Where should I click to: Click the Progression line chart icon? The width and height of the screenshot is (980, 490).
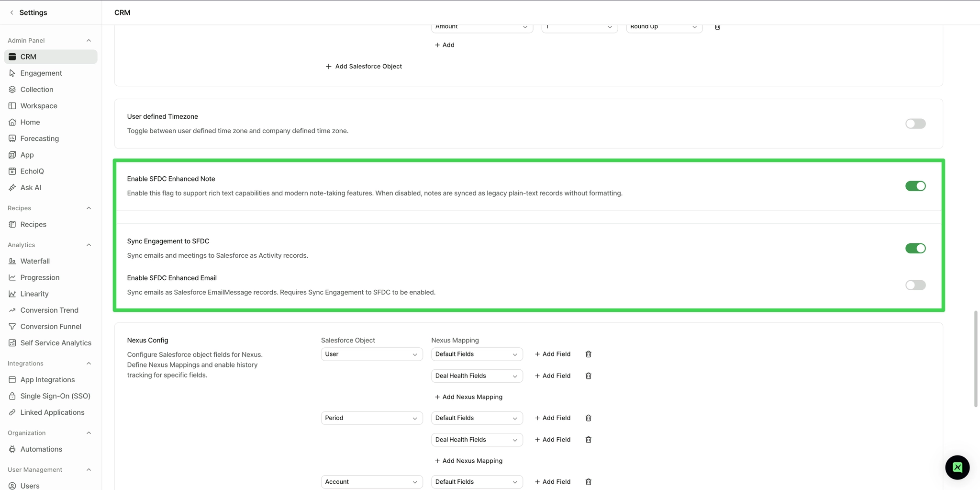coord(12,277)
